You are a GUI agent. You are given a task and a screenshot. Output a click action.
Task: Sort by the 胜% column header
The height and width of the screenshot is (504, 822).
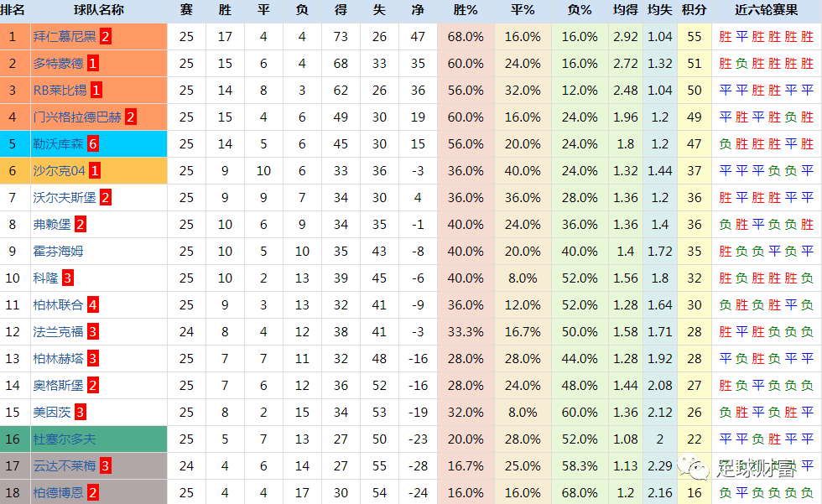466,10
